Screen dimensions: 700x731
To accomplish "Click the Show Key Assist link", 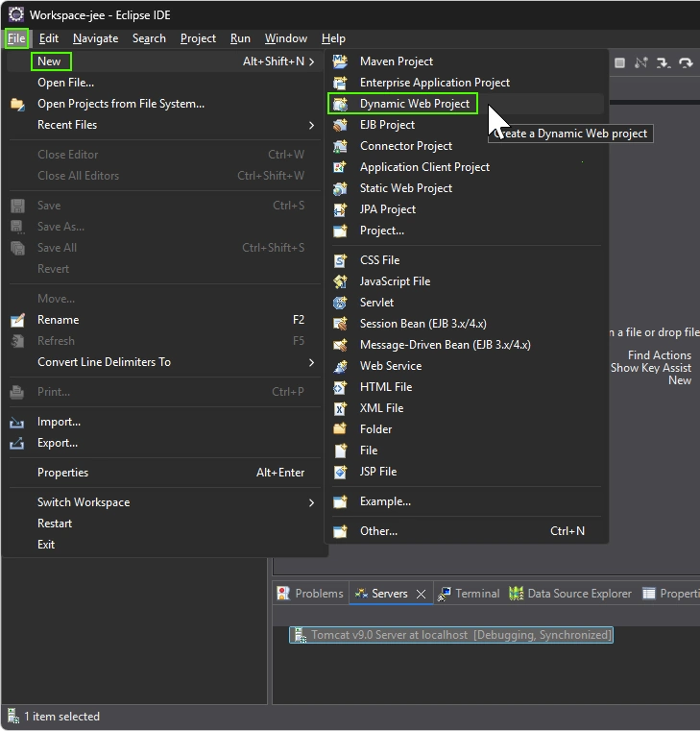I will tap(651, 368).
